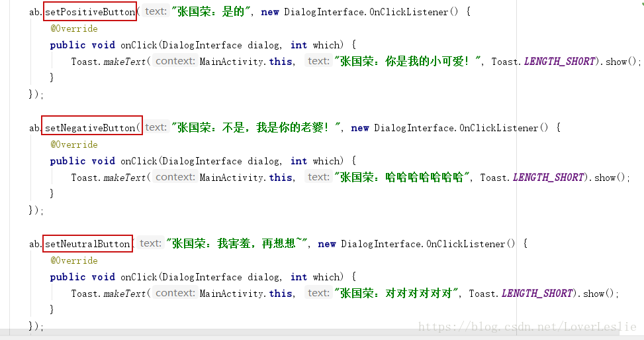644x340 pixels.
Task: Click 'int which' in the setNeutralButton listener
Action: point(316,277)
